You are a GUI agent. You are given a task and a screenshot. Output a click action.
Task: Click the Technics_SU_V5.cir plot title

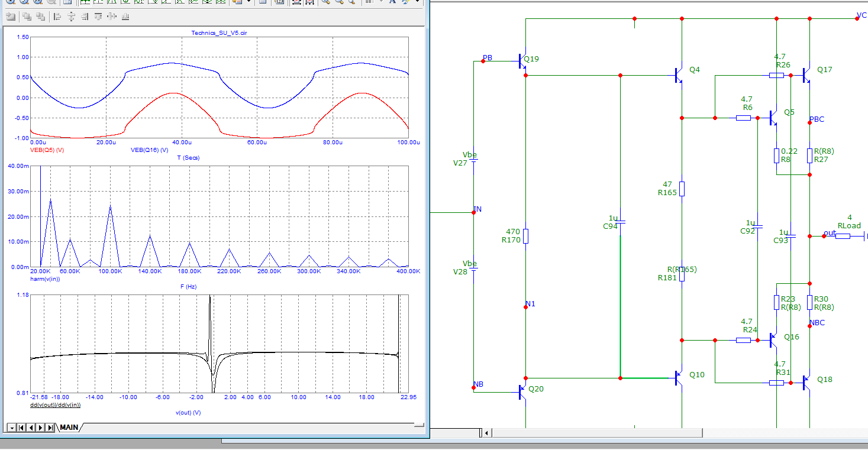click(219, 33)
